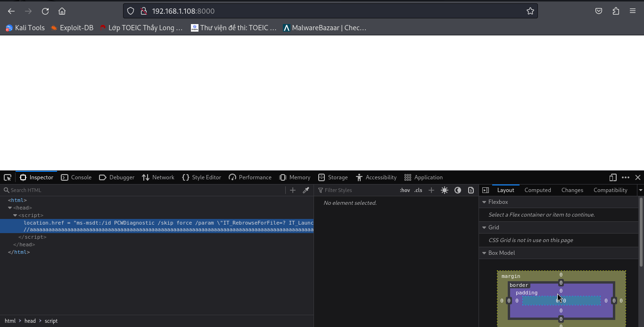Screen dimensions: 644x327
Task: Select the </script> closing tag row
Action: point(157,237)
